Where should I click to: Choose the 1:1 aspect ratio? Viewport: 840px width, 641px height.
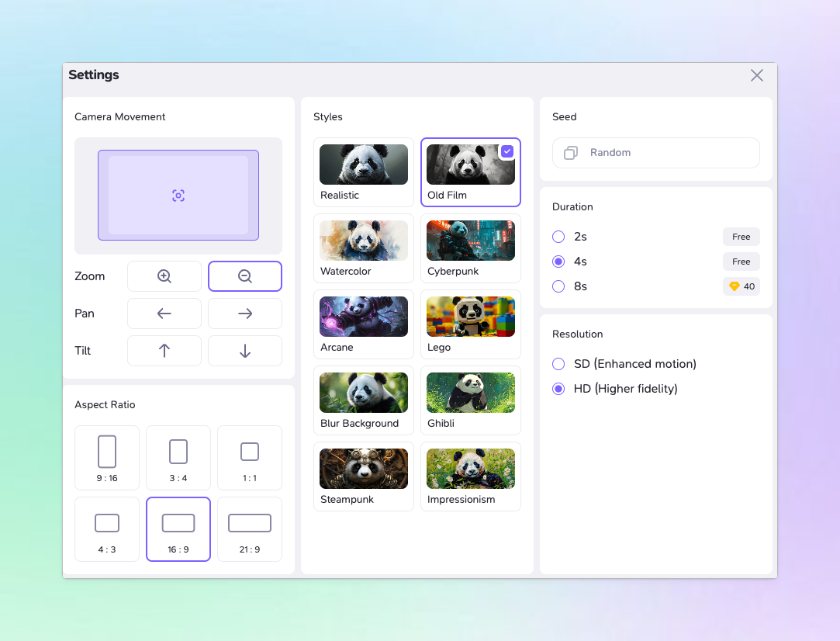point(250,458)
